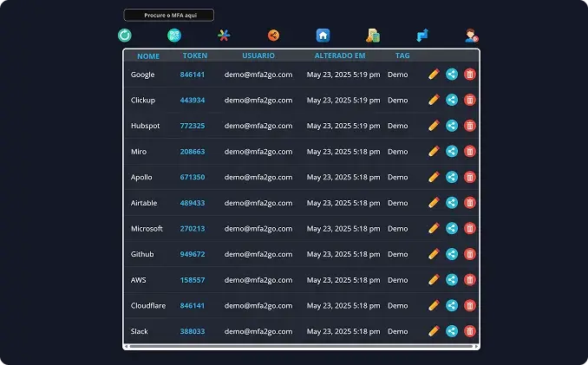
Task: Delete the Apollo entry
Action: pos(469,177)
